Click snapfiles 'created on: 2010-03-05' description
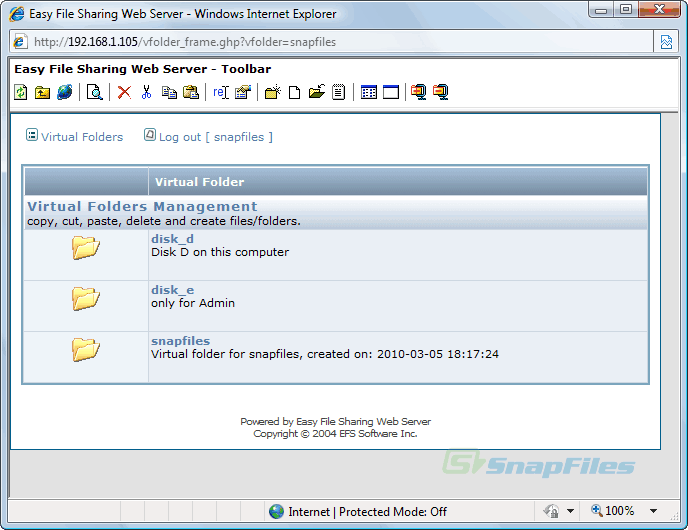Screen dimensions: 688x530 [x=325, y=354]
